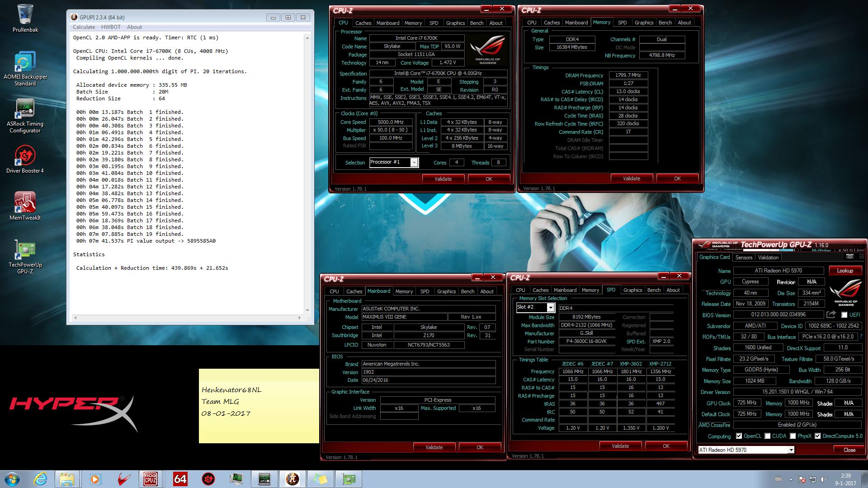The image size is (868, 488).
Task: Switch to ROG CPU-Z taskbar button
Action: (151, 479)
